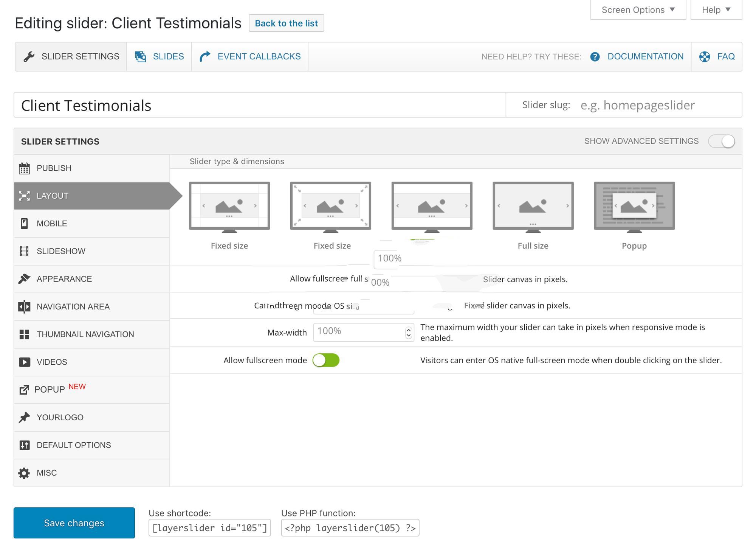
Task: Pick the first Fixed size layout icon
Action: point(229,206)
